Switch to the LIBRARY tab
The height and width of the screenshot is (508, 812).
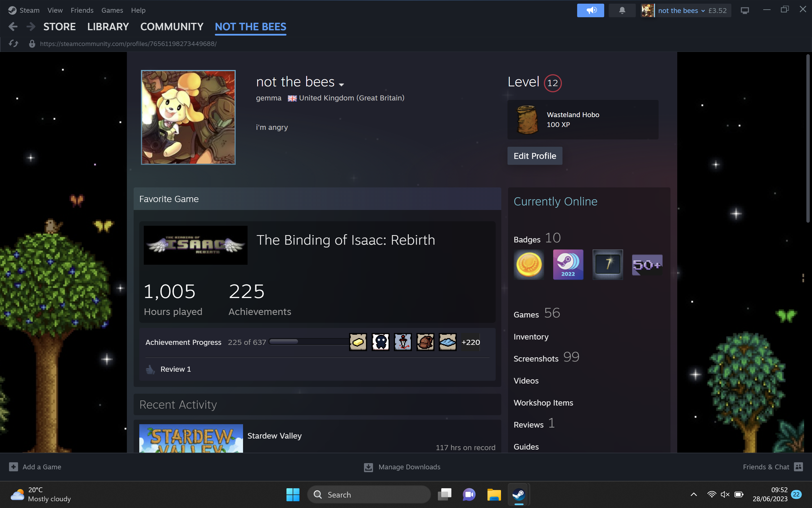(x=108, y=27)
